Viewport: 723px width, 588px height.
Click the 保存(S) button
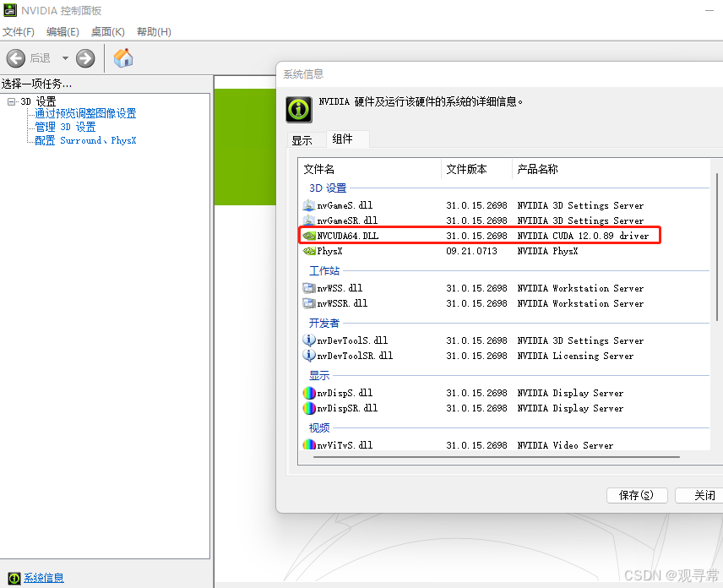637,495
